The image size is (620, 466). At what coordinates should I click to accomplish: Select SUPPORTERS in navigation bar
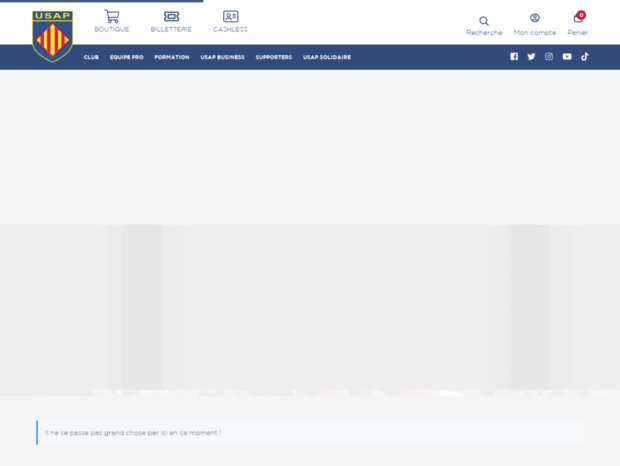click(274, 57)
